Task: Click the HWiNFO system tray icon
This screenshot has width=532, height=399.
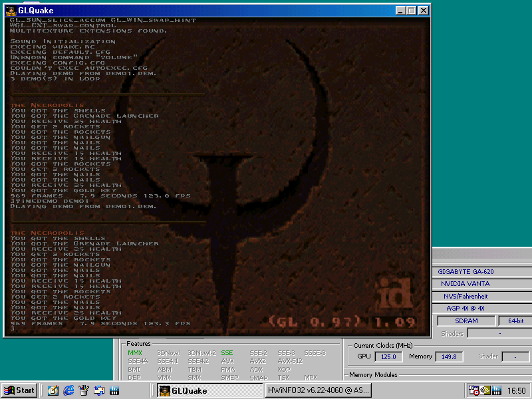Action: pyautogui.click(x=496, y=390)
